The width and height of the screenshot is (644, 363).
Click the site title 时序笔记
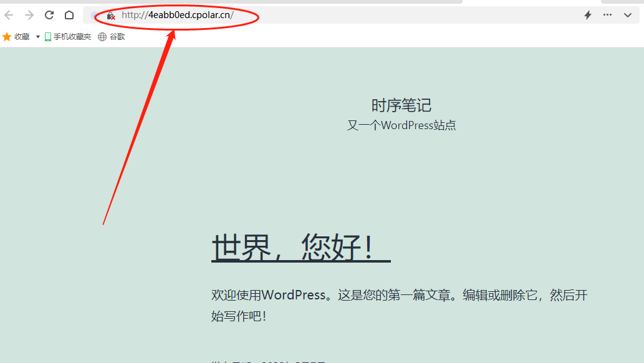tap(401, 105)
